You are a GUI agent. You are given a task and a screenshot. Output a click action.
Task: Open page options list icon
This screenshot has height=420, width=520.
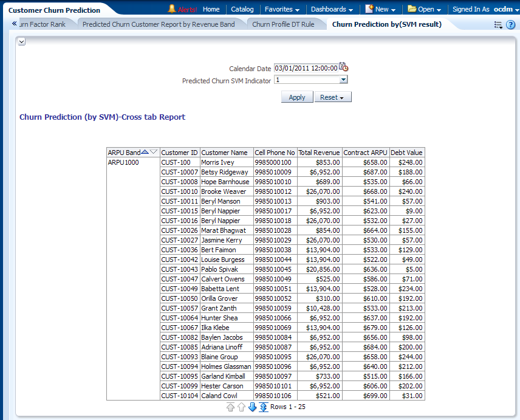click(x=498, y=24)
